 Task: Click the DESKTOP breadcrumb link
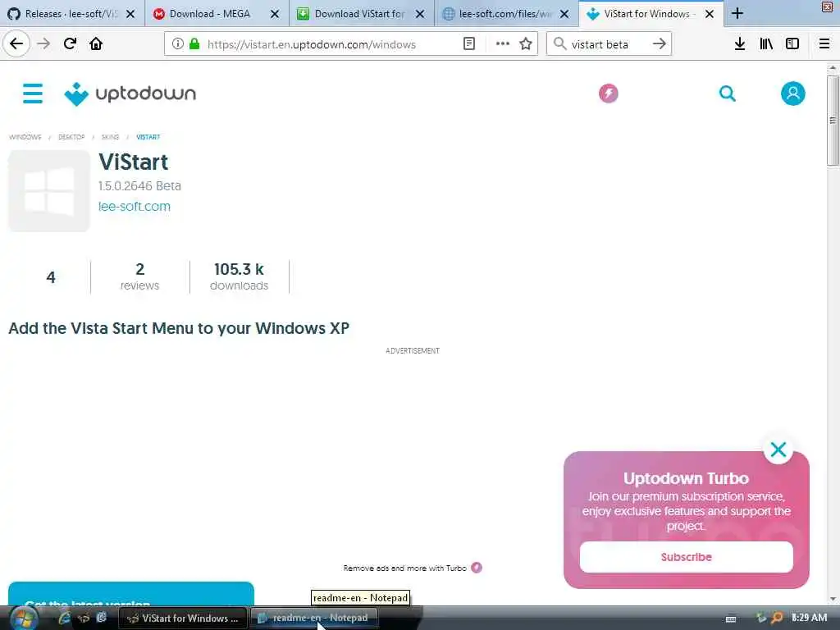point(71,137)
